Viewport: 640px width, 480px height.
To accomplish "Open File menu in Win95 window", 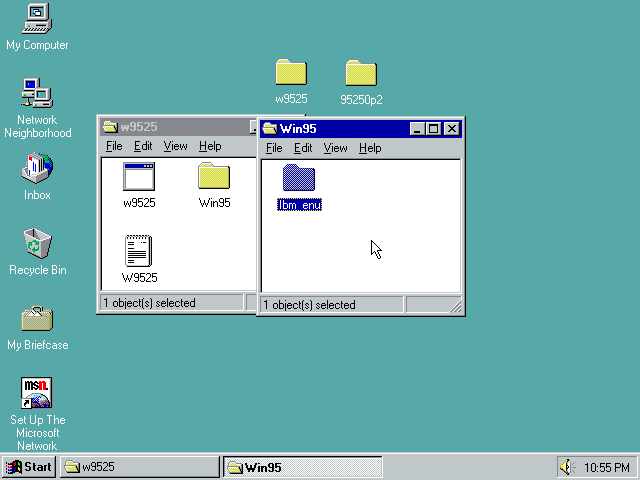I will 274,148.
